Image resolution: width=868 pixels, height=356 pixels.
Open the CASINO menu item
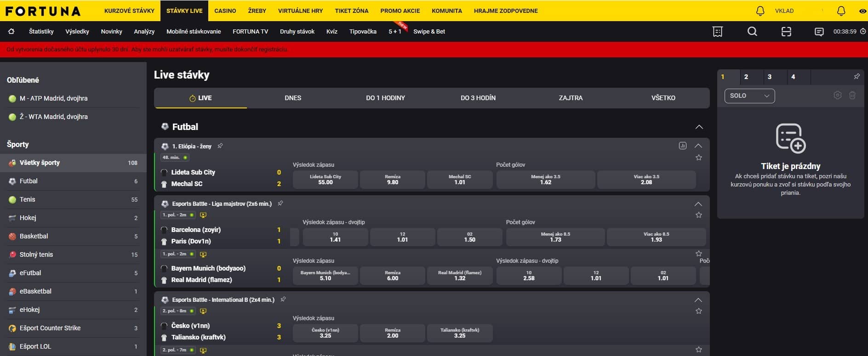225,11
